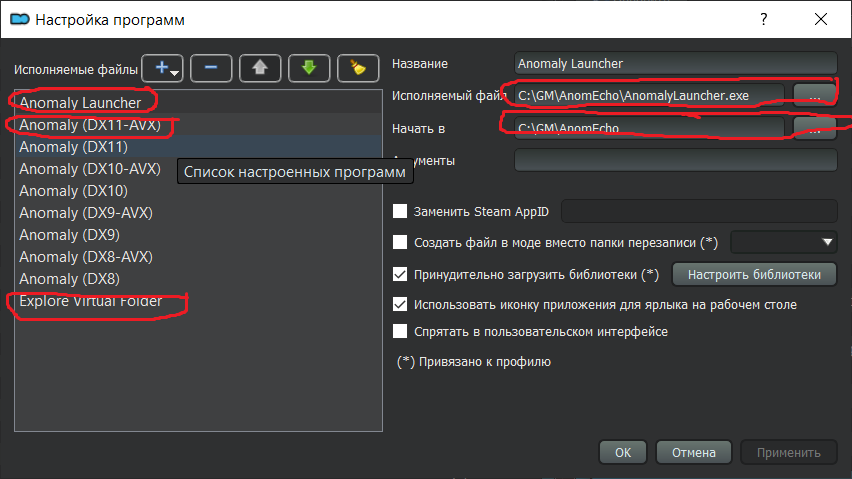Add a new executable with the plus button
This screenshot has width=852, height=479.
pyautogui.click(x=162, y=68)
